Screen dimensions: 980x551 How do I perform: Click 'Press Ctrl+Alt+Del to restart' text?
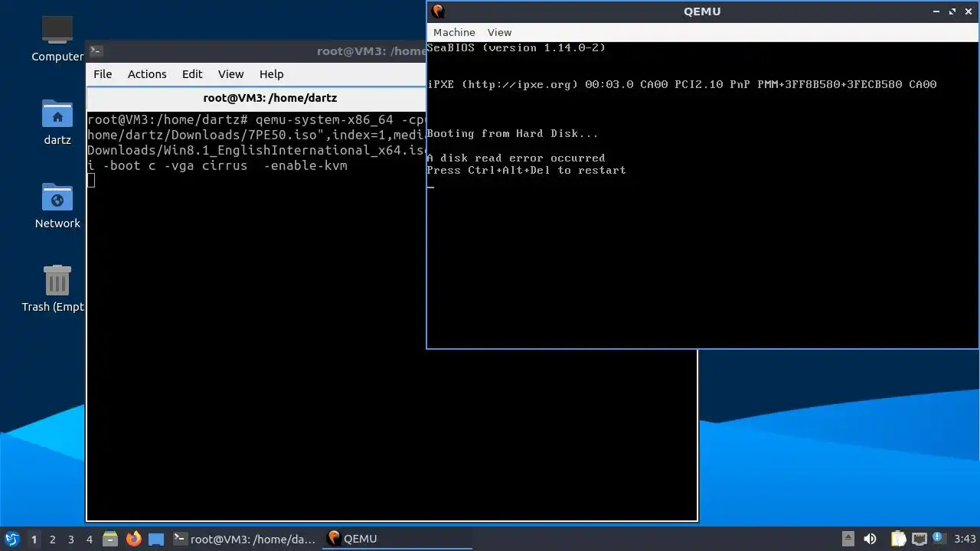pos(526,170)
